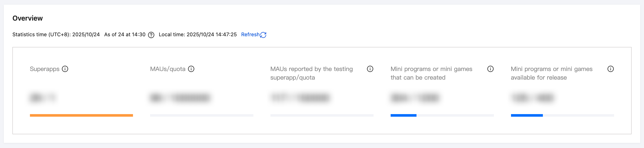Click 'Mini programs or mini games that can be created'
Screen dimensions: 644x148
431,73
